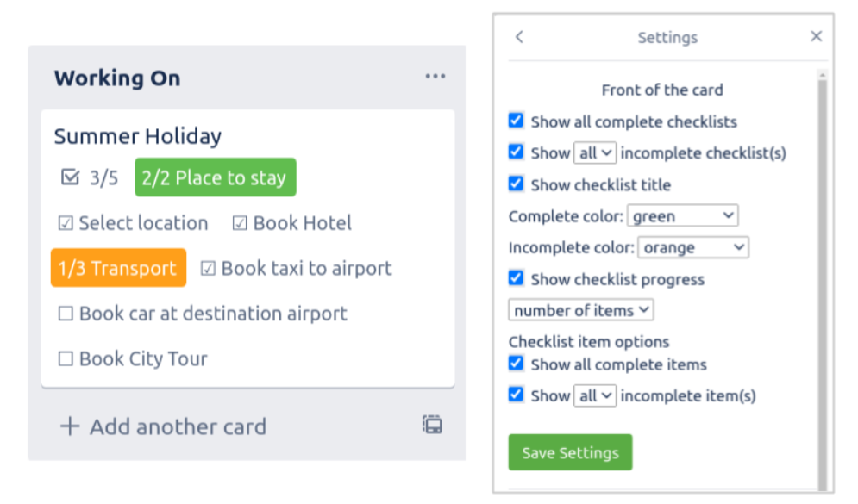This screenshot has height=504, width=858.
Task: Click the card template icon
Action: tap(432, 425)
